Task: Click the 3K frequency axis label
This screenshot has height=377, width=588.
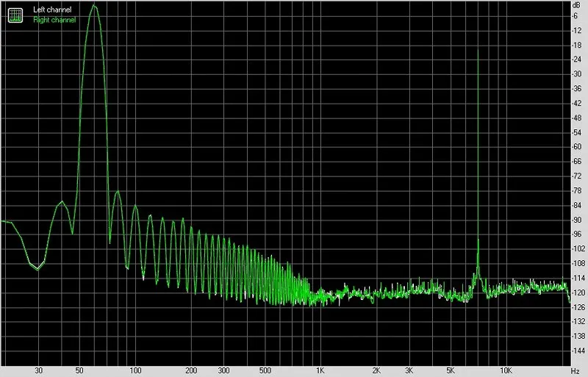Action: [409, 370]
